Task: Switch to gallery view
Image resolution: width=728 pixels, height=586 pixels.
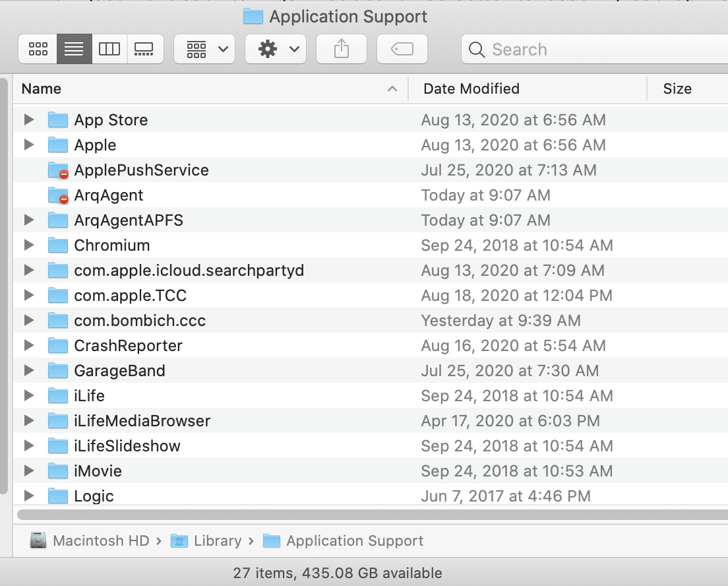Action: tap(144, 49)
